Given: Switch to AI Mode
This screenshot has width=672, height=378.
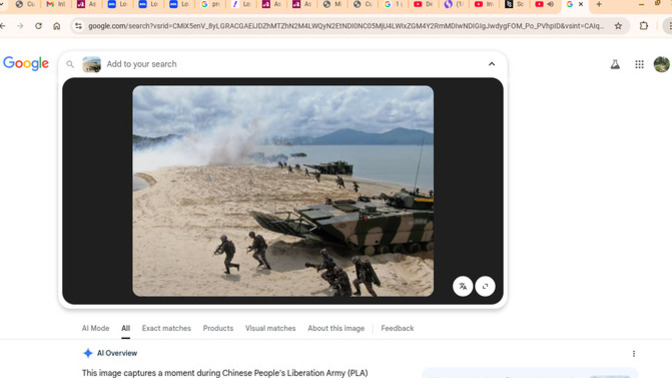Looking at the screenshot, I should point(96,328).
